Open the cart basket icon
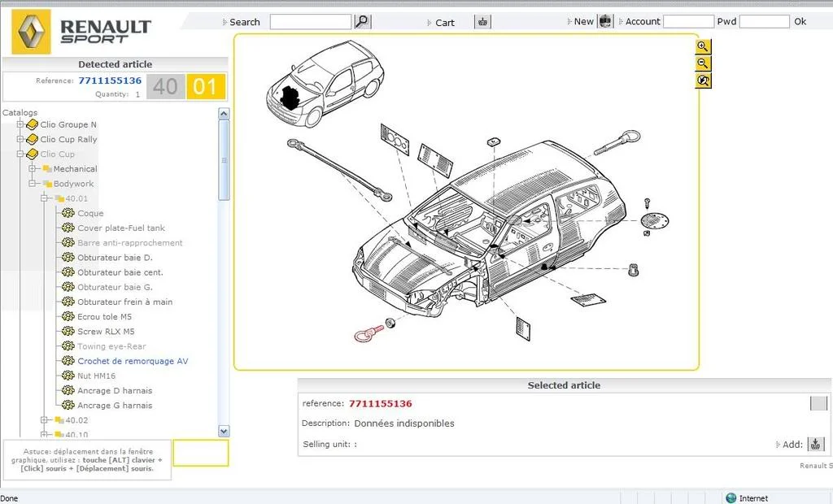 tap(482, 22)
